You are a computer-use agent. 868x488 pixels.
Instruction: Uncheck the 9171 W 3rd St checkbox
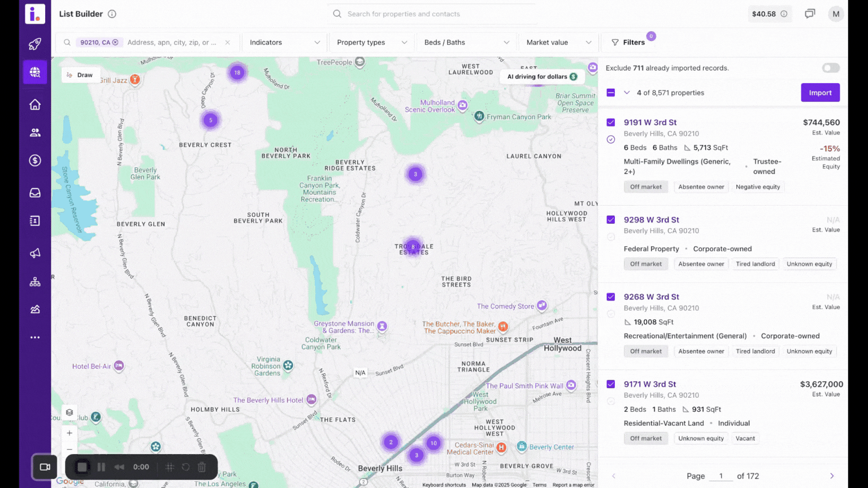point(611,384)
